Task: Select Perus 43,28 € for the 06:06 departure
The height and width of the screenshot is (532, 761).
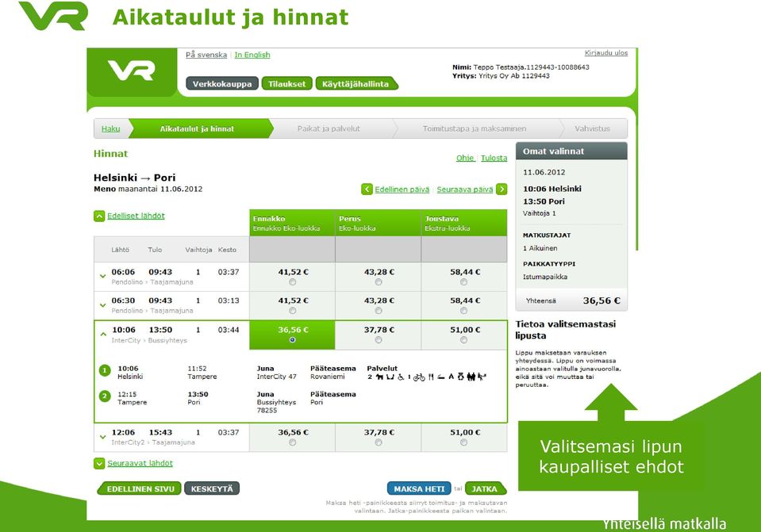Action: click(379, 281)
